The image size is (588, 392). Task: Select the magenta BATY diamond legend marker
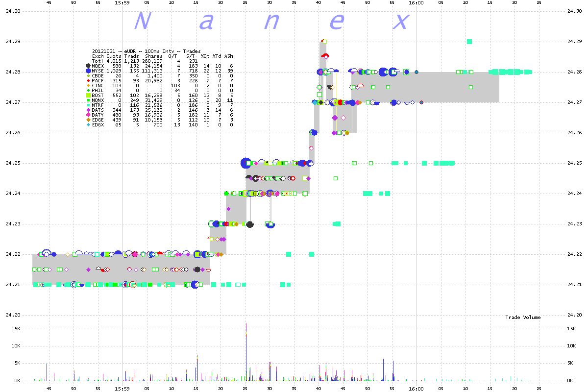coord(88,115)
